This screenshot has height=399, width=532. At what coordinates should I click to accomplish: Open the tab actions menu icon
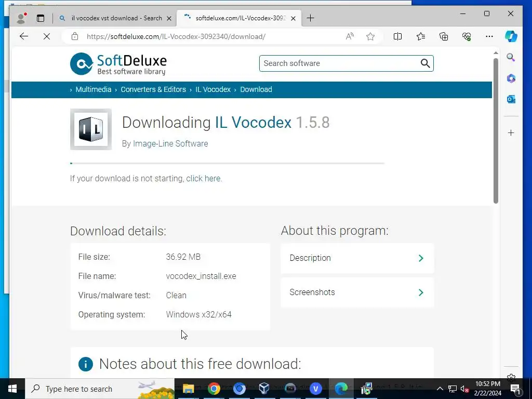pyautogui.click(x=41, y=18)
